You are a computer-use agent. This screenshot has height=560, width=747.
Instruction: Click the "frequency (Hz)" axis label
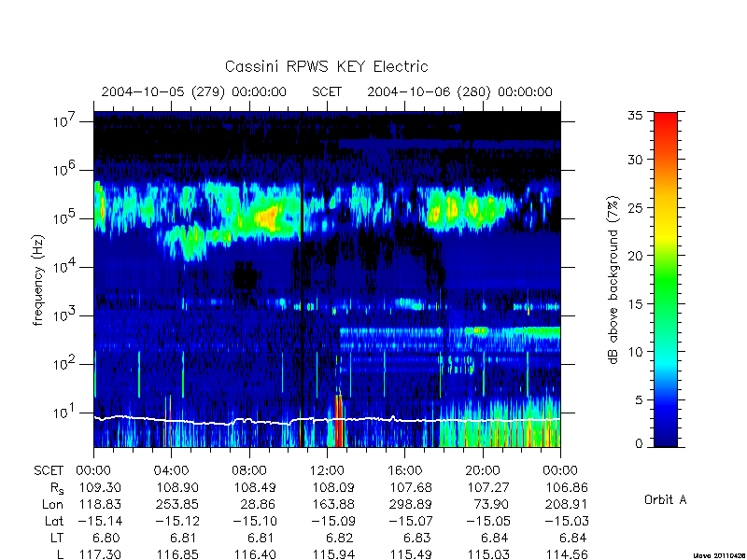point(38,280)
